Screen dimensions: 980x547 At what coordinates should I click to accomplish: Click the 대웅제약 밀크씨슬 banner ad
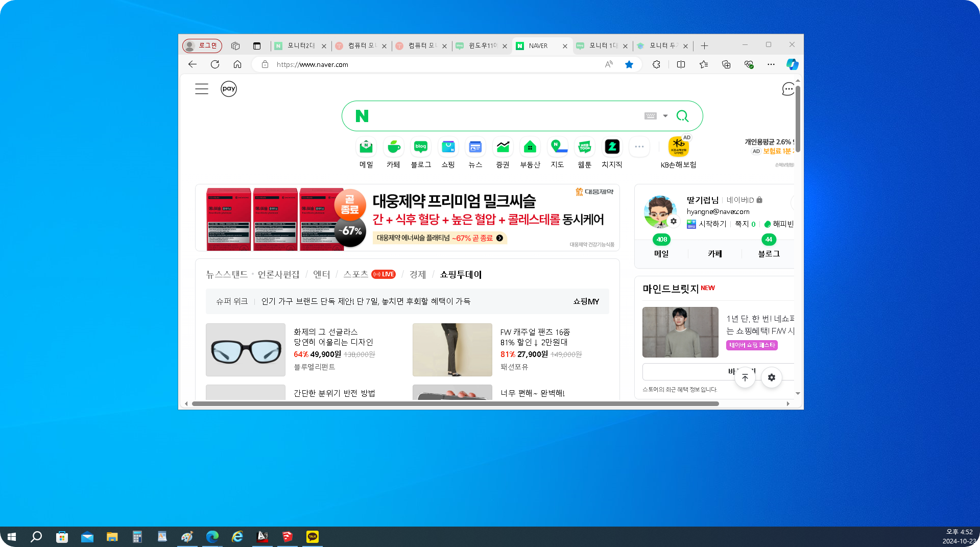[408, 218]
